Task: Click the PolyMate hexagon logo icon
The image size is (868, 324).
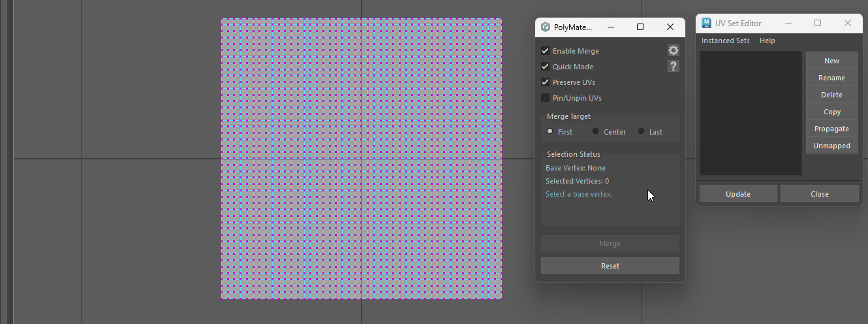Action: (546, 27)
